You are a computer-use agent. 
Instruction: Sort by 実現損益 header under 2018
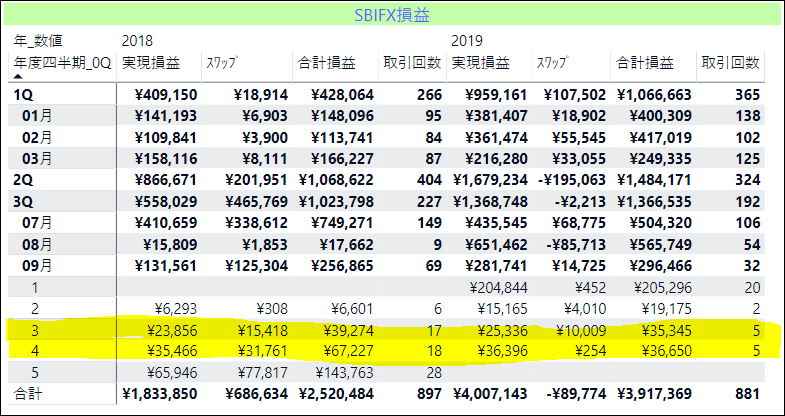[x=151, y=63]
